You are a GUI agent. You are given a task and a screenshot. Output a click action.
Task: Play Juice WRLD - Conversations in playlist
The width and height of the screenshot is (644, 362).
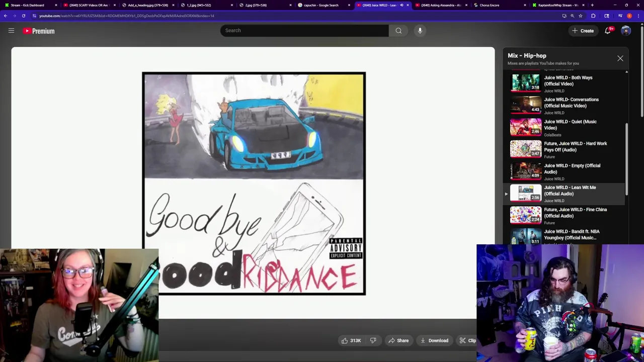pyautogui.click(x=565, y=106)
